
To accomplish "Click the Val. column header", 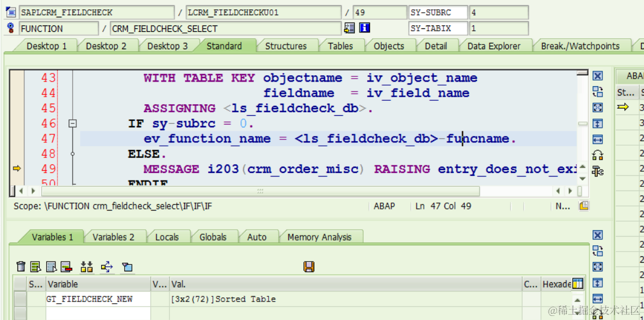I will [x=346, y=284].
